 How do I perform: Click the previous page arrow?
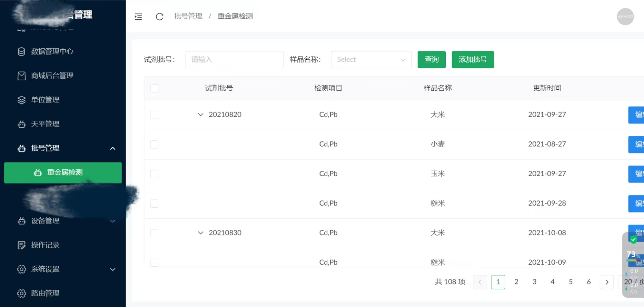480,282
